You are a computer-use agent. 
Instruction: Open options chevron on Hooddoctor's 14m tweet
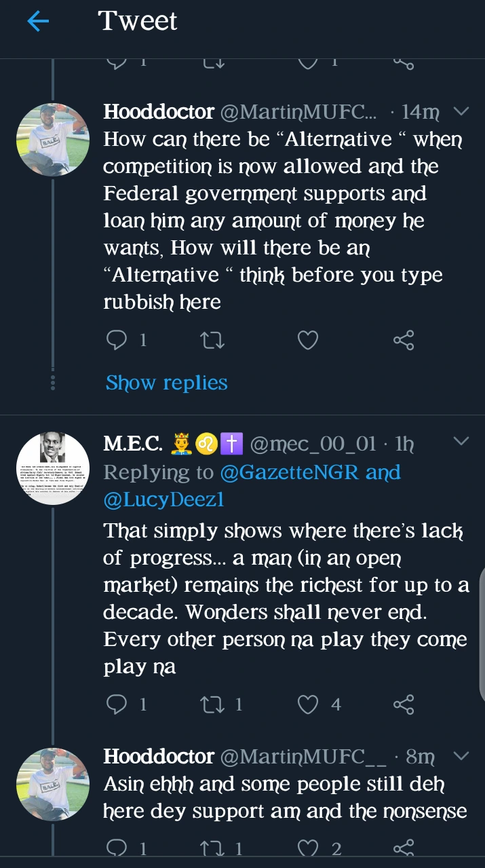tap(461, 111)
